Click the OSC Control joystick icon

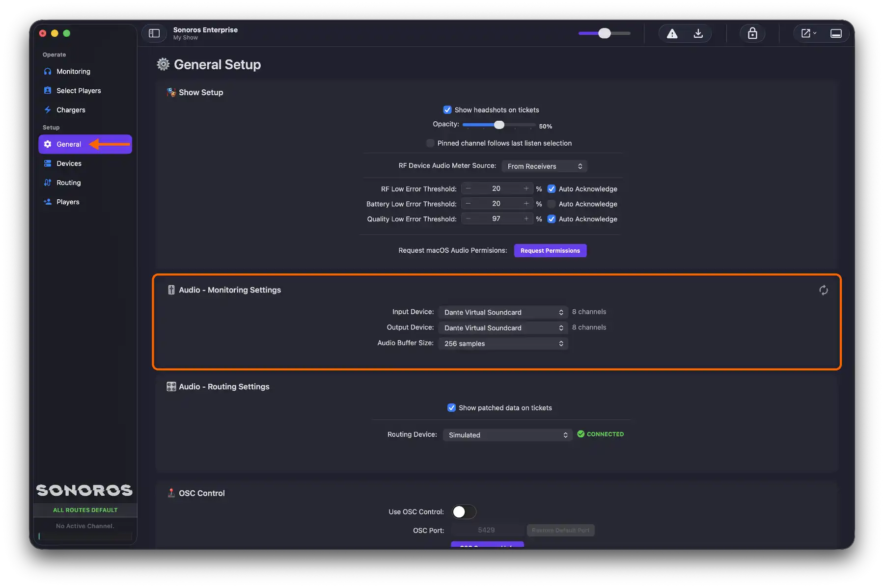coord(171,493)
